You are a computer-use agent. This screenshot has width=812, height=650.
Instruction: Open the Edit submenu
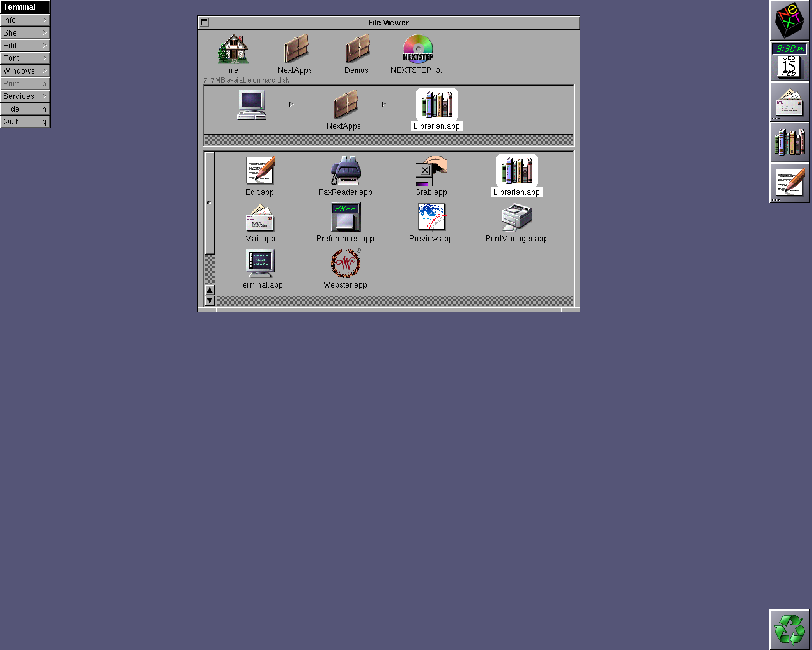point(25,46)
